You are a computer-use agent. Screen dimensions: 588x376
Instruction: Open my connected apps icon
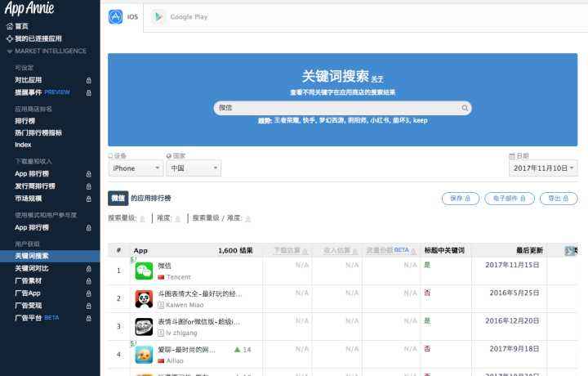(x=10, y=38)
